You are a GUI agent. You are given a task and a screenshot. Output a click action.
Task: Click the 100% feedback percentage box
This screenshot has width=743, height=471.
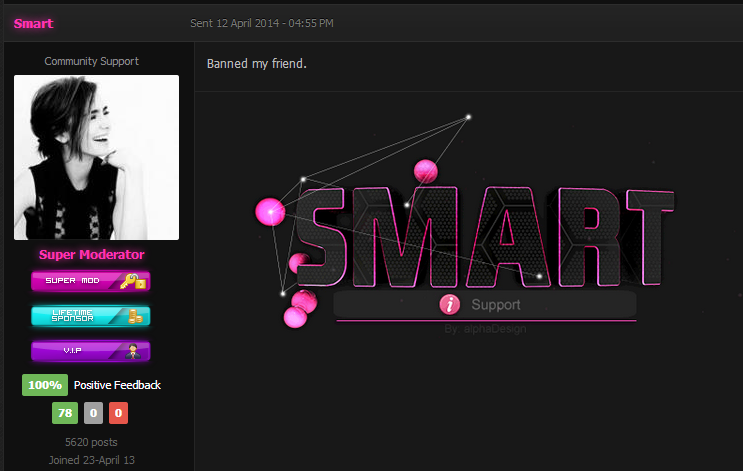pyautogui.click(x=45, y=385)
